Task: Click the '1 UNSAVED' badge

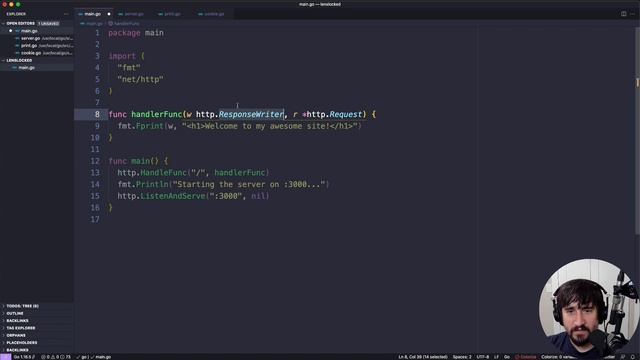Action: coord(49,24)
